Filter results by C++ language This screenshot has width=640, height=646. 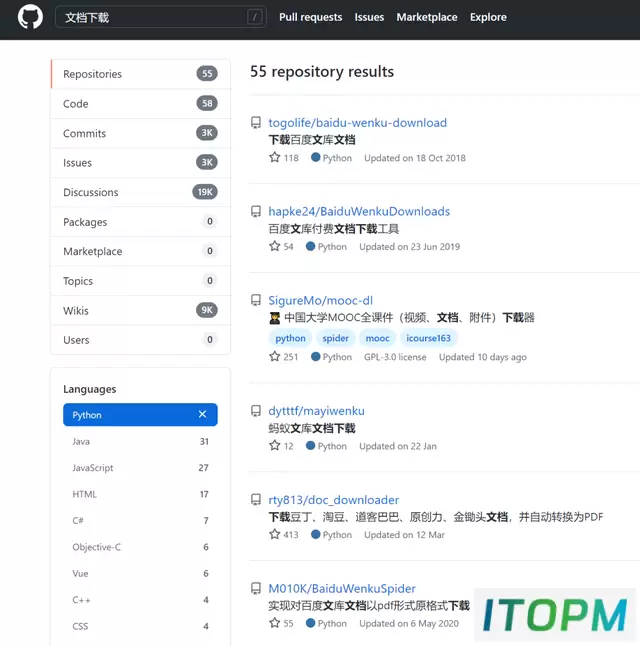[x=140, y=600]
